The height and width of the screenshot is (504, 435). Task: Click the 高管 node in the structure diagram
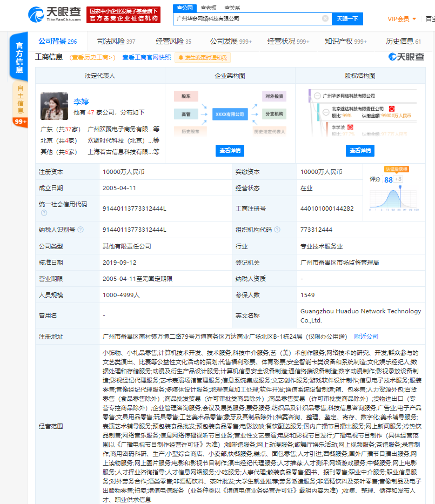(186, 114)
